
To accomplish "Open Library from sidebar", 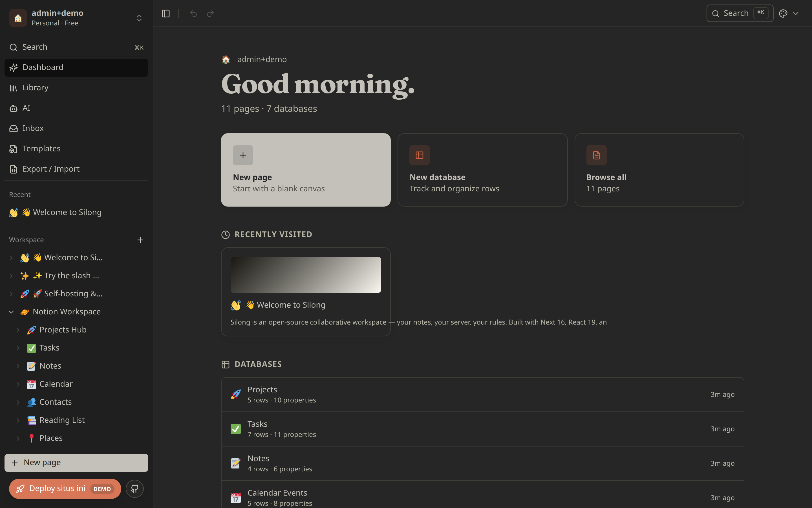I will [x=76, y=88].
